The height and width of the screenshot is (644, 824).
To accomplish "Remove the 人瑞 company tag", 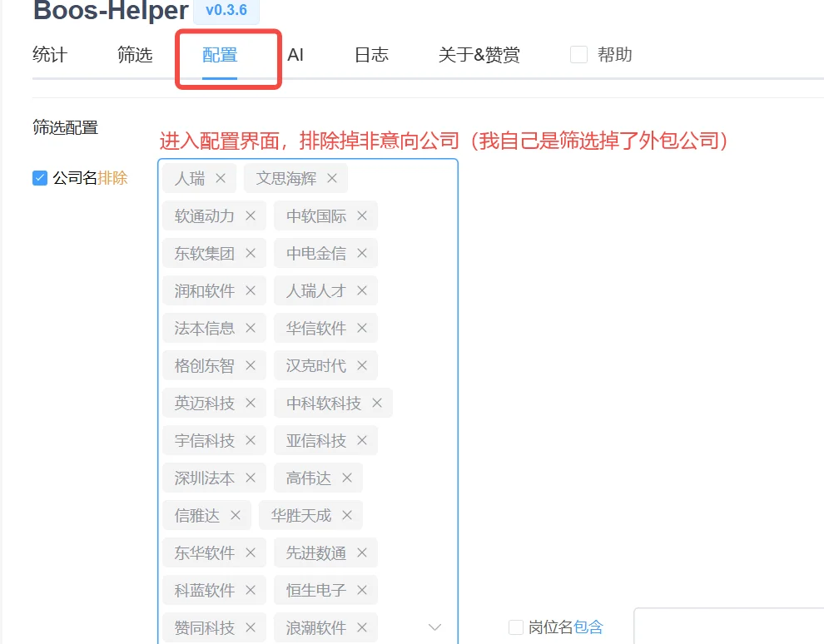I will 221,178.
